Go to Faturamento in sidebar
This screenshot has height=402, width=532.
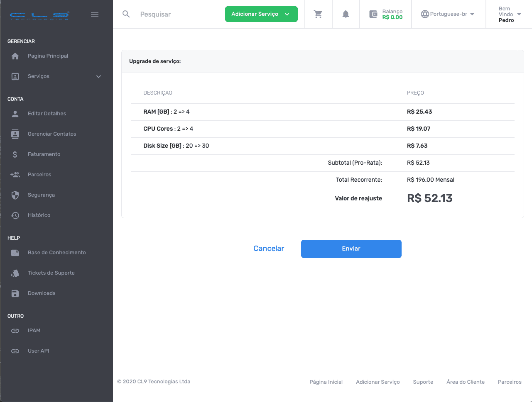44,154
